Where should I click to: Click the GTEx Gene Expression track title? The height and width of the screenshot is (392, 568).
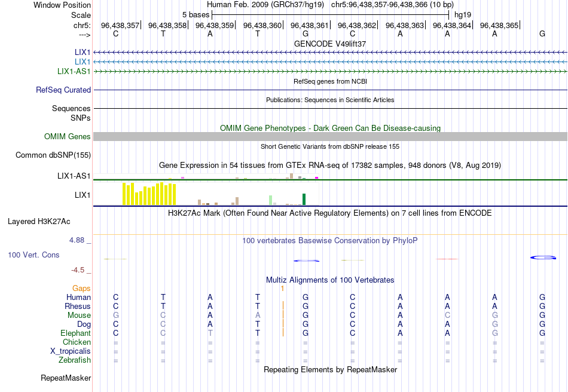pyautogui.click(x=330, y=166)
